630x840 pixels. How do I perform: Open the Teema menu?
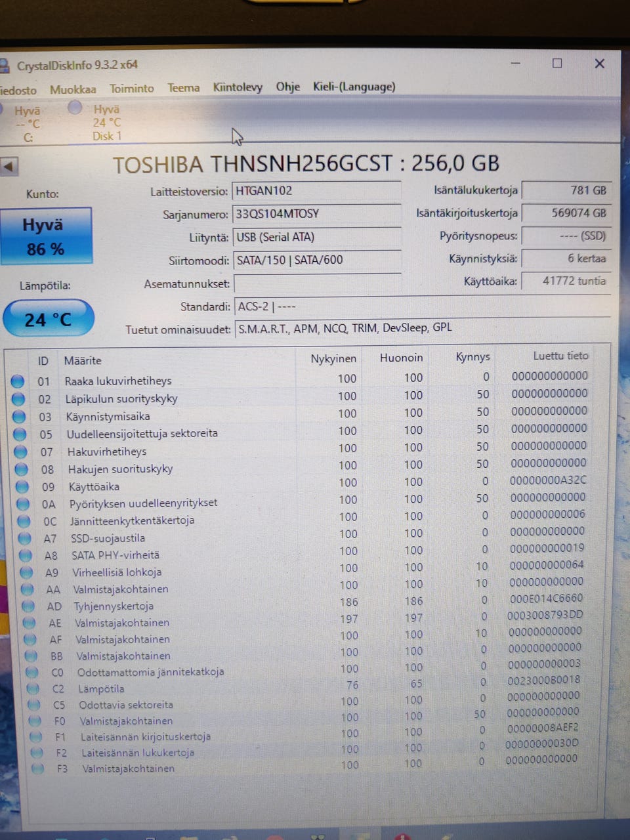tap(184, 87)
